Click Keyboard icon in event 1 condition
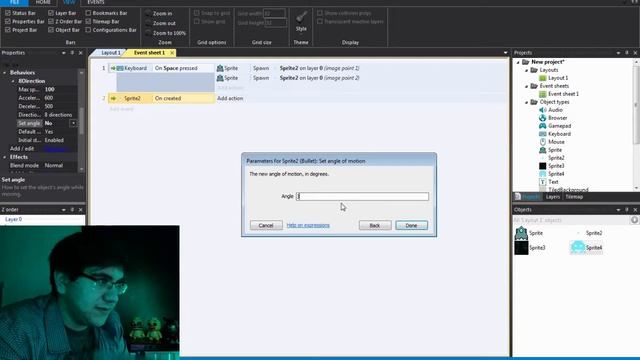This screenshot has width=640, height=360. click(x=120, y=68)
